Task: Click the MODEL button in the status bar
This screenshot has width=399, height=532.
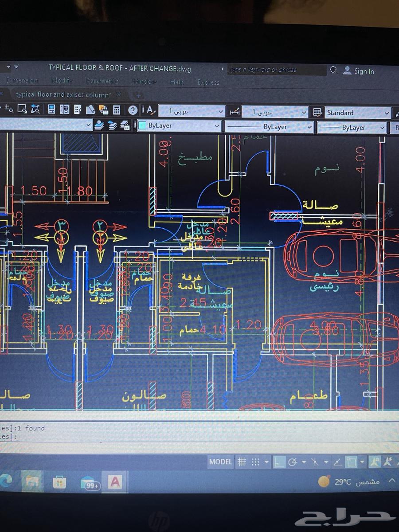Action: 220,462
